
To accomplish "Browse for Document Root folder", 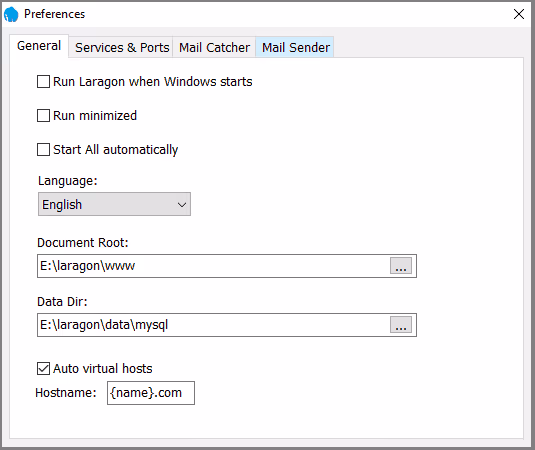I will pyautogui.click(x=401, y=266).
